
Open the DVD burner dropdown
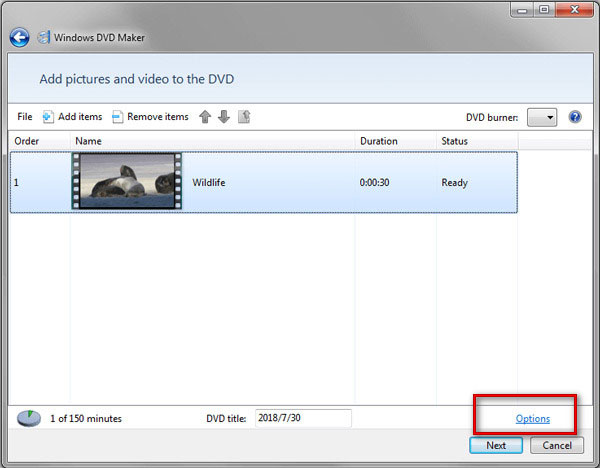pyautogui.click(x=542, y=117)
